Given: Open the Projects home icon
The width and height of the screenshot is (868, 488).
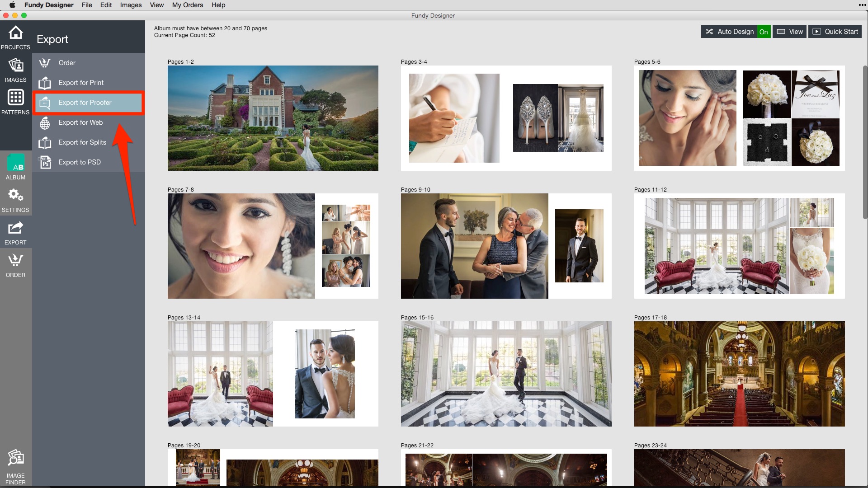Looking at the screenshot, I should click(15, 33).
